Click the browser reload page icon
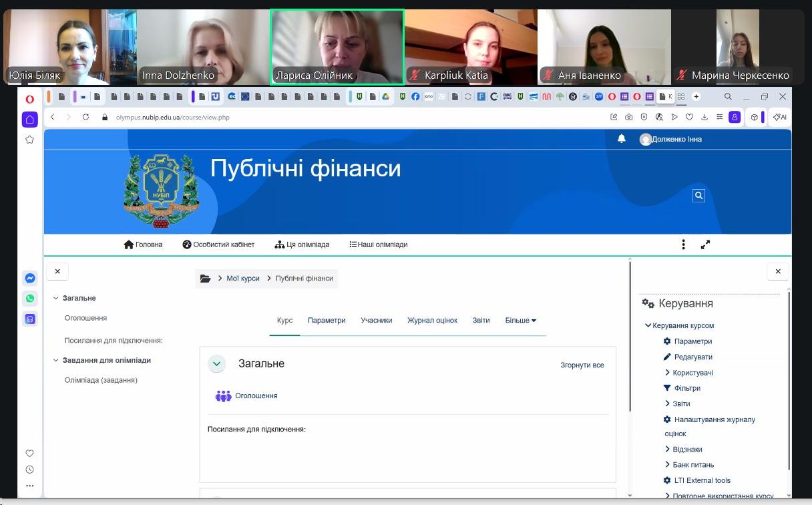This screenshot has width=812, height=505. click(x=85, y=117)
